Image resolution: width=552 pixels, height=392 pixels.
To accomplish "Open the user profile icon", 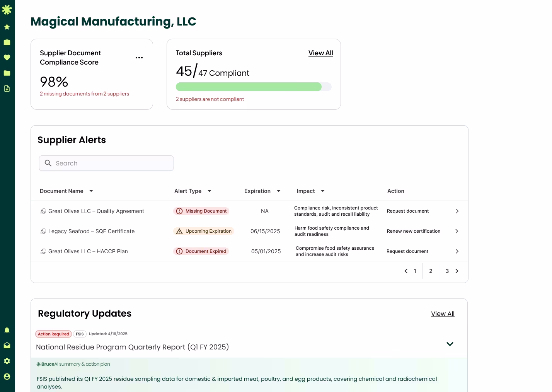I will tap(7, 377).
